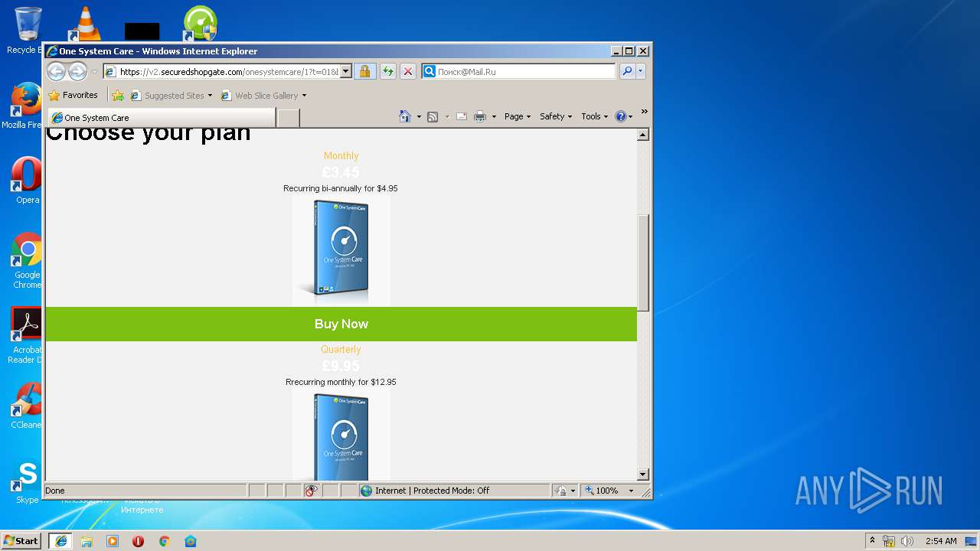The image size is (980, 551).
Task: Open the green One System Care desktop shortcut
Action: click(x=200, y=24)
